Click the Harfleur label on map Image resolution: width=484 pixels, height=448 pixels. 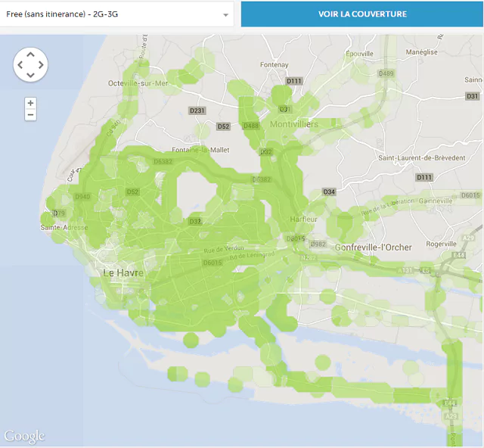click(x=303, y=219)
